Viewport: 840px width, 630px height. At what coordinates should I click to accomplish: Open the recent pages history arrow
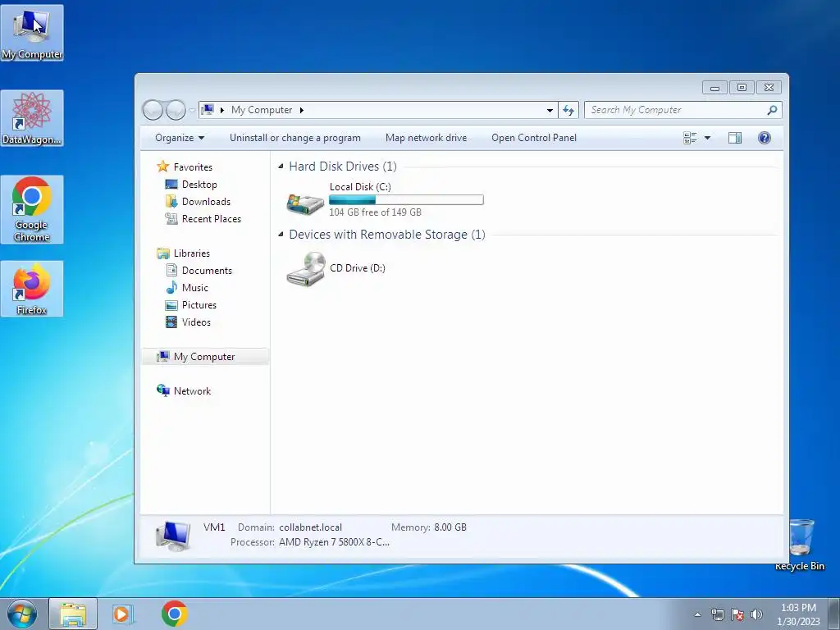(192, 111)
